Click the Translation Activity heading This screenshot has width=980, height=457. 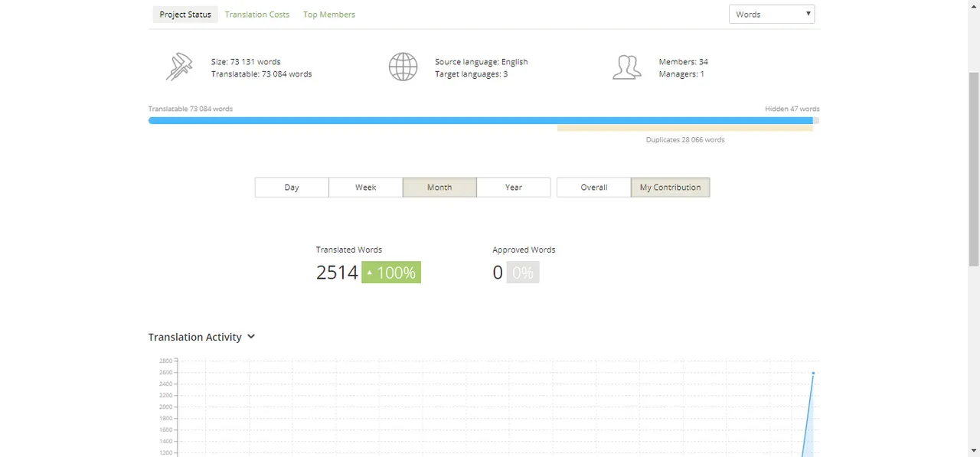(x=195, y=337)
